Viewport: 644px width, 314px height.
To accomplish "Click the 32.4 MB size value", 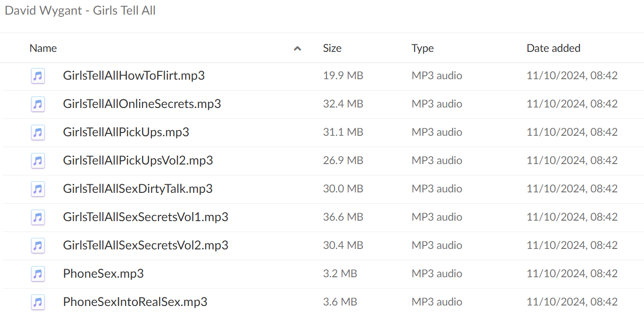I will point(343,104).
